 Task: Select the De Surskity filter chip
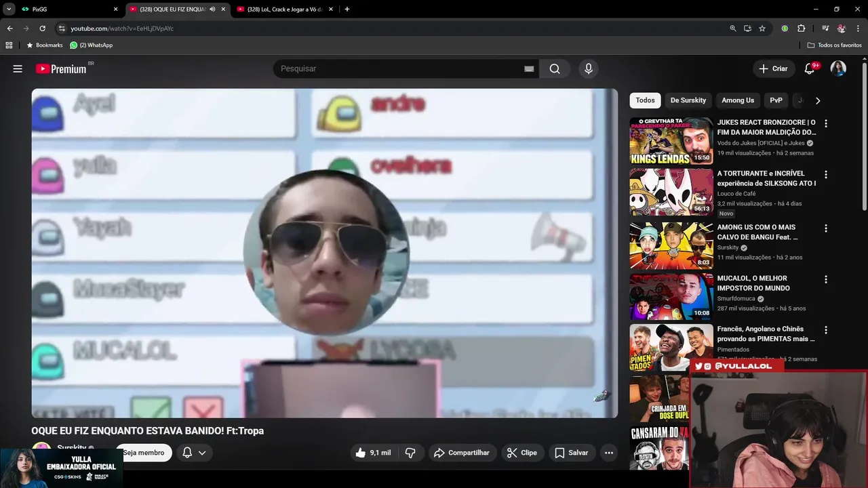pyautogui.click(x=688, y=100)
